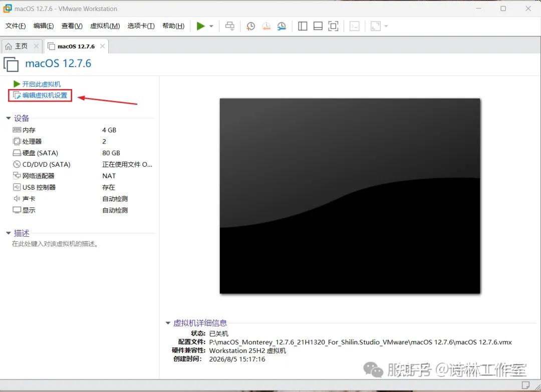Click the 4 GB memory value
Image resolution: width=541 pixels, height=392 pixels.
tap(109, 130)
